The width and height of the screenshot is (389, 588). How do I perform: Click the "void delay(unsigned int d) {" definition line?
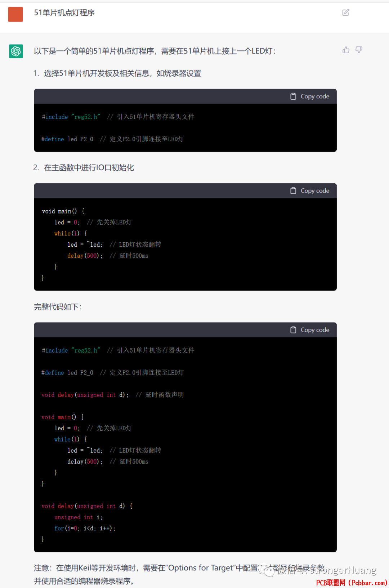coord(87,506)
